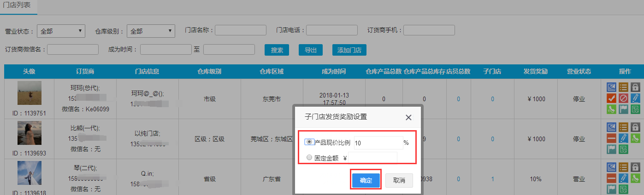Click the red ban icon in 珂珂 row
This screenshot has width=644, height=195.
coord(623,98)
